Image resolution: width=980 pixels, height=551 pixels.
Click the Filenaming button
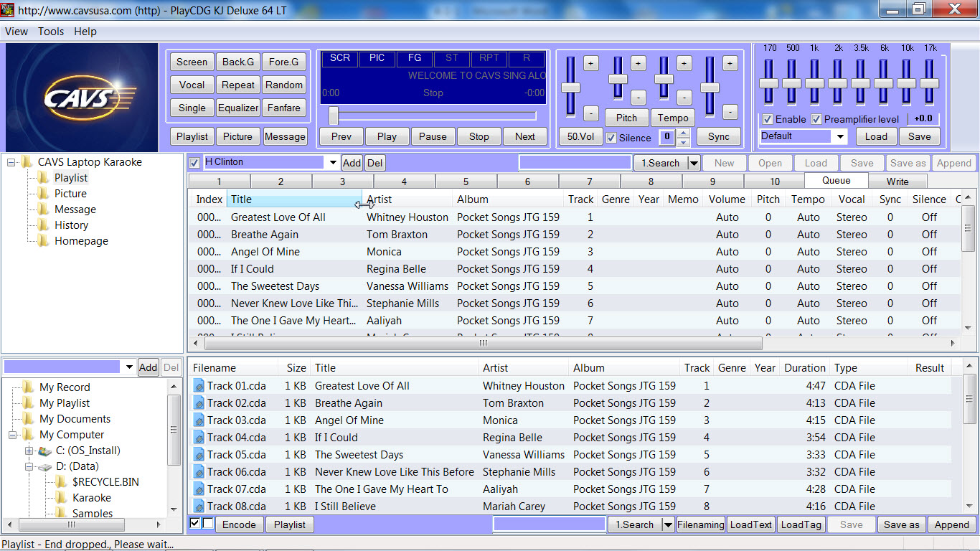coord(700,524)
